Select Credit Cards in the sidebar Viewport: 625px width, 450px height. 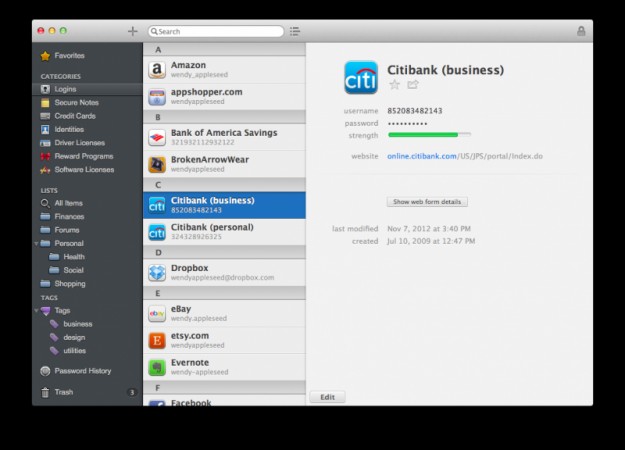[x=73, y=116]
